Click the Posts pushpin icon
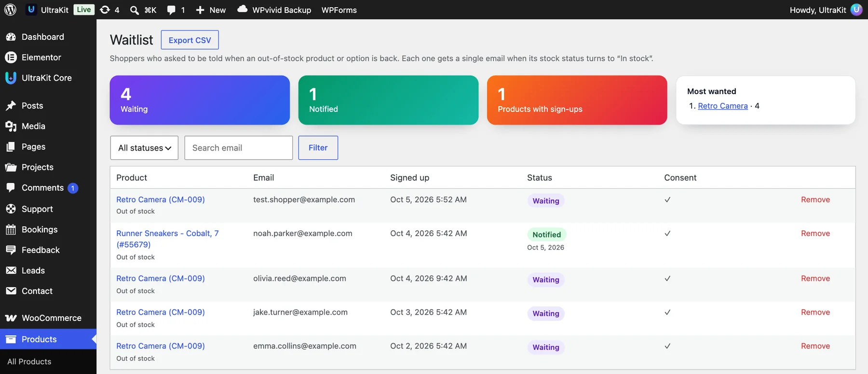This screenshot has width=868, height=374. coord(11,106)
